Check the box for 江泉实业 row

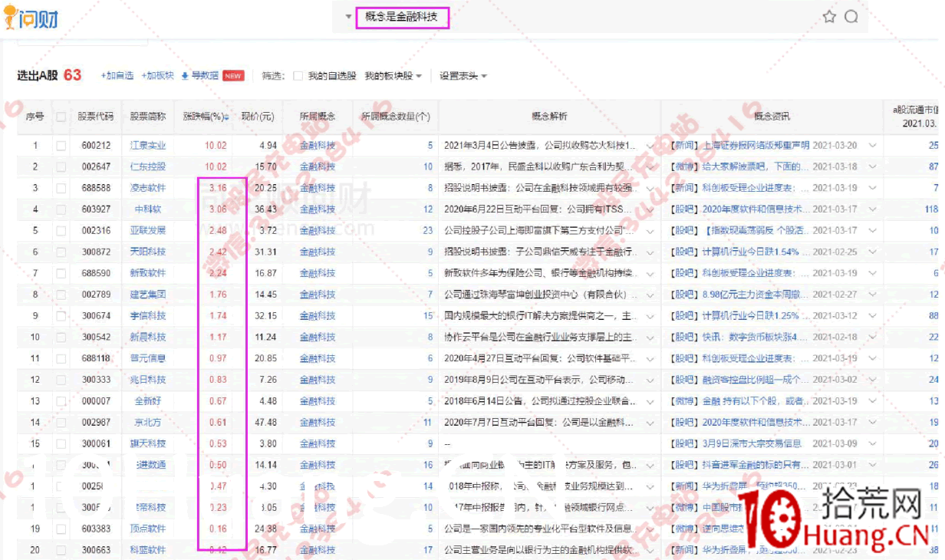pyautogui.click(x=61, y=145)
